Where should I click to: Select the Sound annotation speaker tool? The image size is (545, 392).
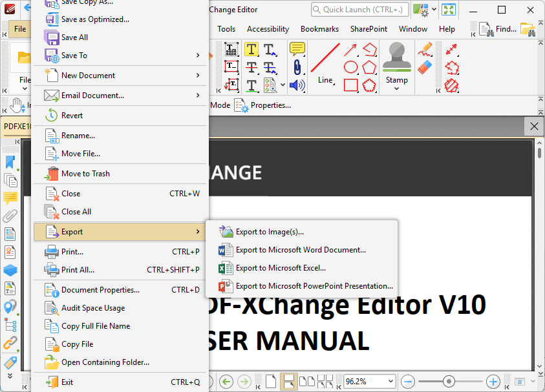pos(297,85)
